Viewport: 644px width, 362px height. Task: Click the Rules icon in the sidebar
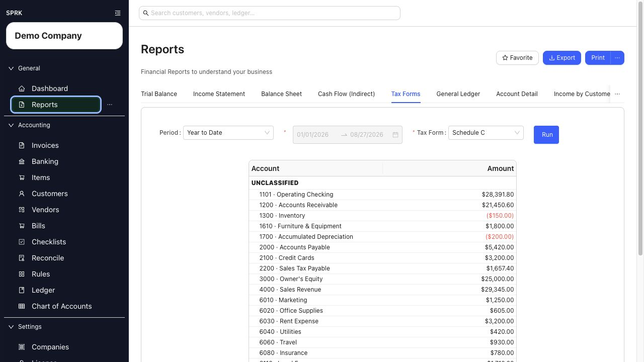coord(22,274)
